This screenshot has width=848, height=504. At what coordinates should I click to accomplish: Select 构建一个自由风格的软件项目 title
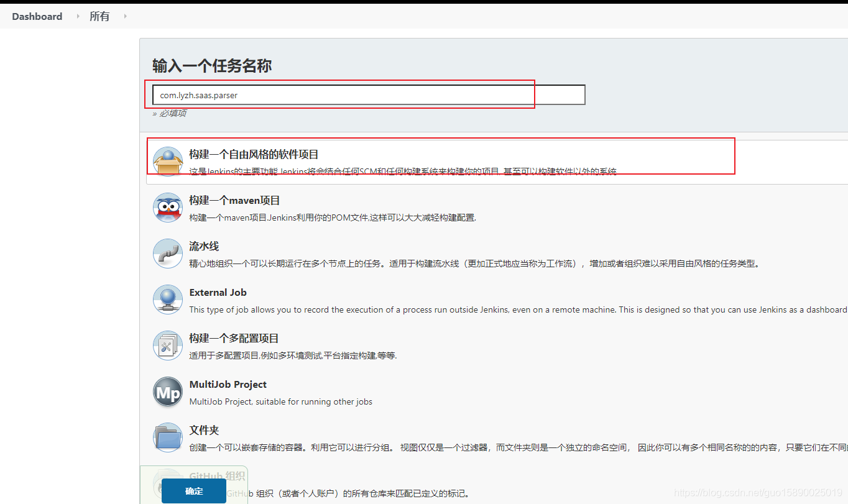point(254,154)
